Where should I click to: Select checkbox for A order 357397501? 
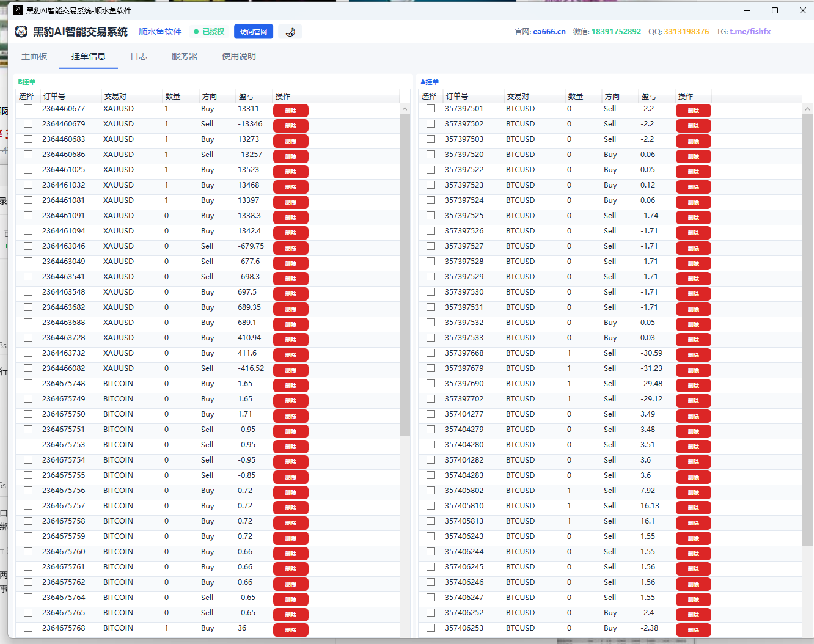pos(431,109)
